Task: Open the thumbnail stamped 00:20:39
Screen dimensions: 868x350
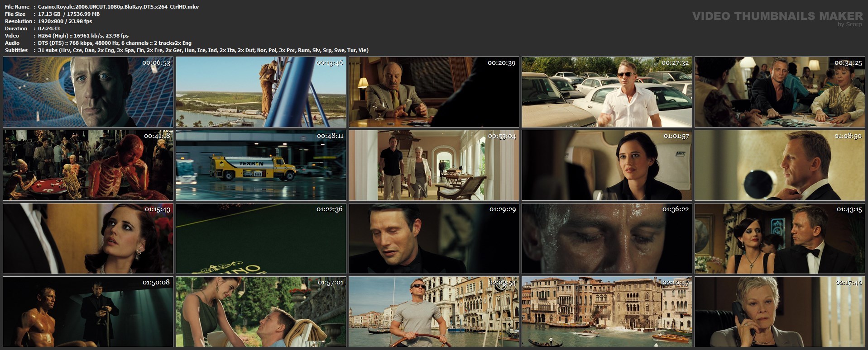Action: [x=434, y=92]
